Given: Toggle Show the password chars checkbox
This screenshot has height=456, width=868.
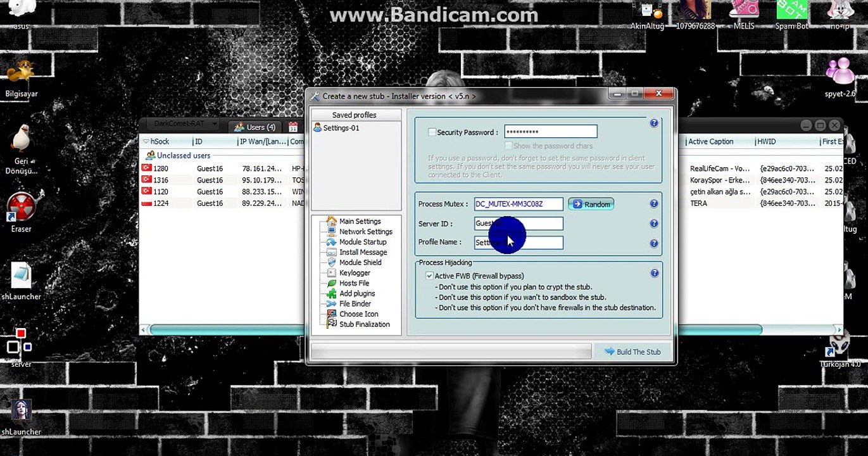Looking at the screenshot, I should click(x=508, y=146).
